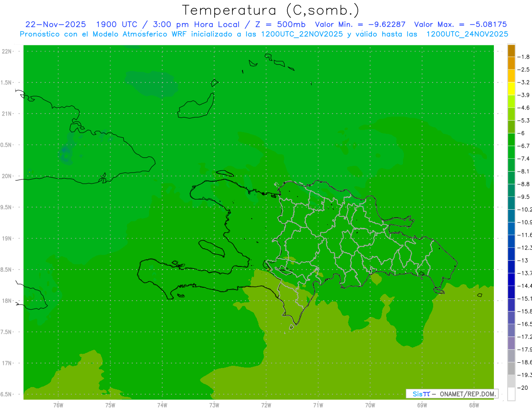This screenshot has height=411, width=532.
Task: Click the '1900 UTC' time label
Action: (x=117, y=24)
